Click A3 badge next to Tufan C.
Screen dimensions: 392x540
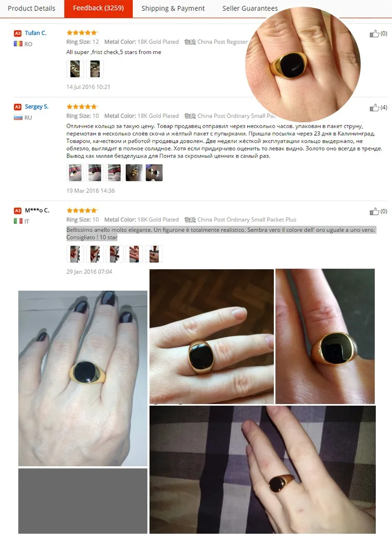(18, 33)
